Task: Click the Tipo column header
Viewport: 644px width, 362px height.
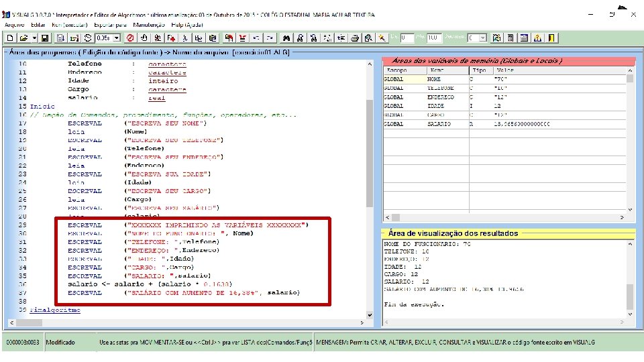Action: [481, 70]
